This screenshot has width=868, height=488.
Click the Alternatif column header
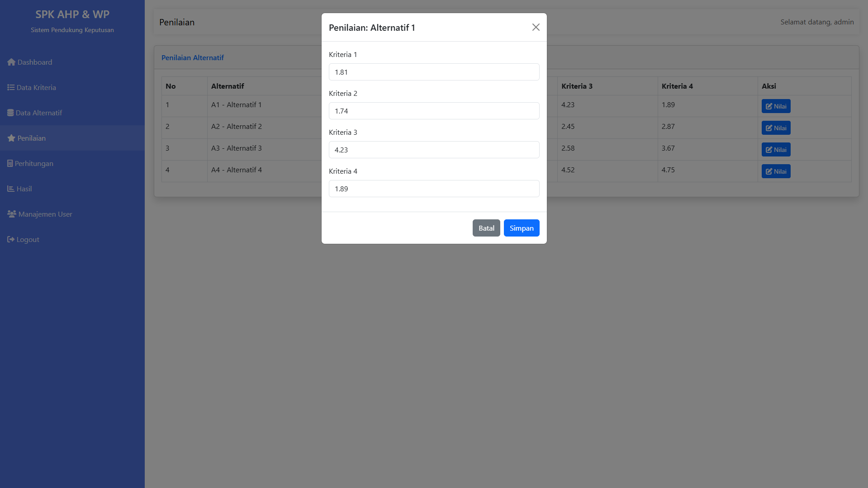point(228,86)
